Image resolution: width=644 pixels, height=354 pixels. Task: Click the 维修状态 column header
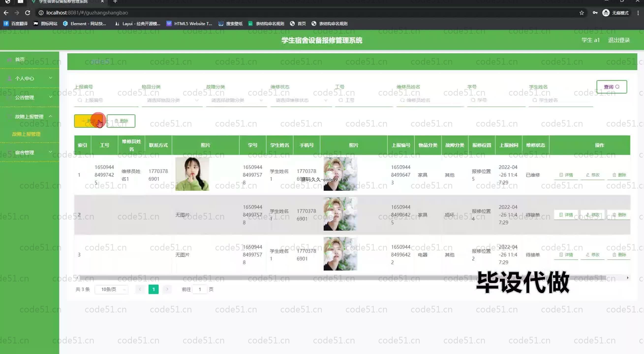click(536, 145)
